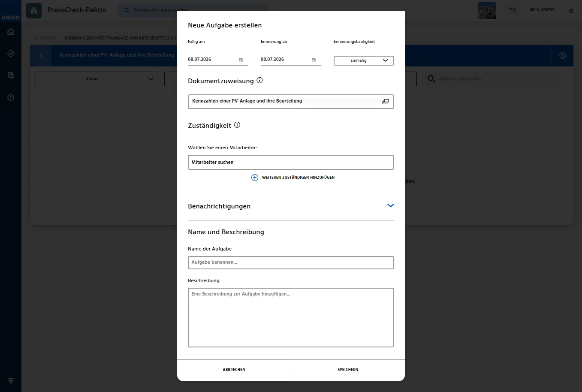The width and height of the screenshot is (582, 392).
Task: Click the download icon in the blue bar
Action: tap(563, 56)
